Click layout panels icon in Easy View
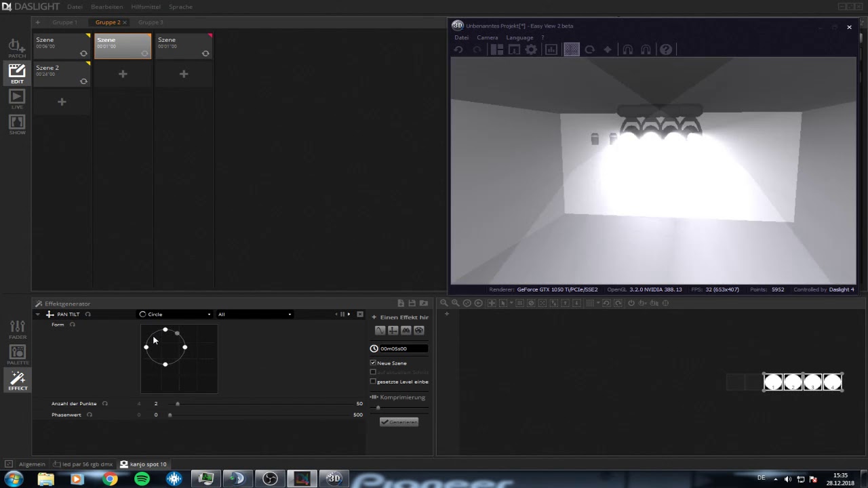Image resolution: width=868 pixels, height=488 pixels. [x=497, y=49]
